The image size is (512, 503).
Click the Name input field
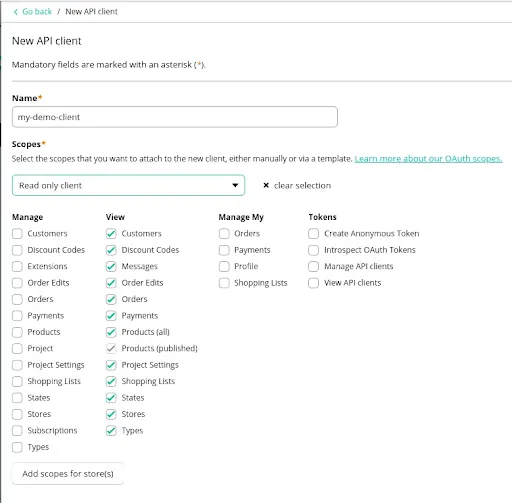click(x=175, y=117)
